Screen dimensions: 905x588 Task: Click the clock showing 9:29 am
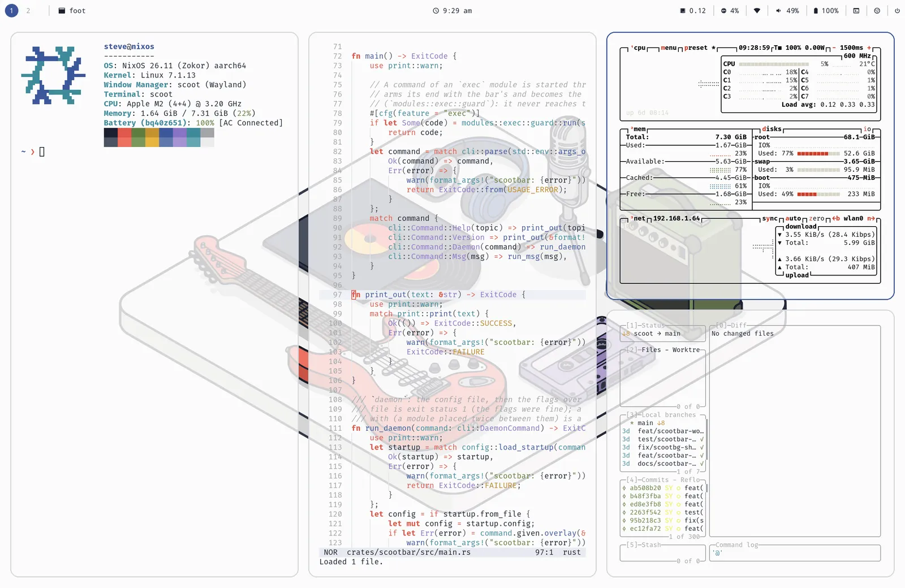[x=452, y=11]
